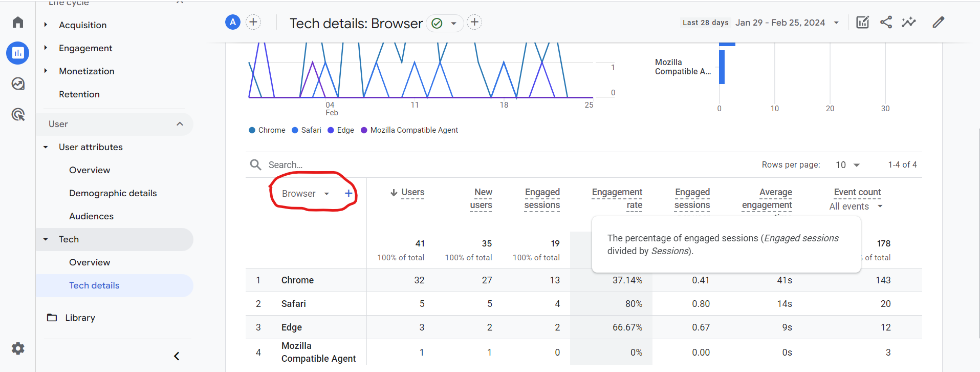This screenshot has height=372, width=980.
Task: Expand the Acquisition menu section
Action: (82, 25)
